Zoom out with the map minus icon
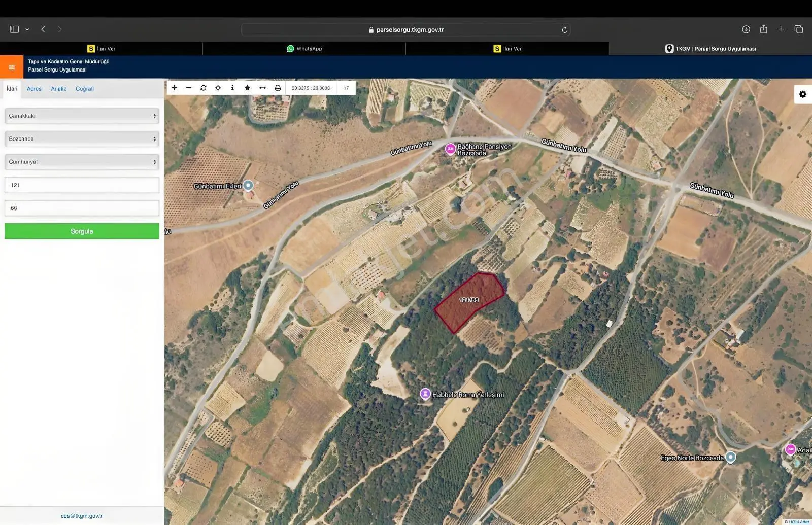This screenshot has width=812, height=525. 189,88
